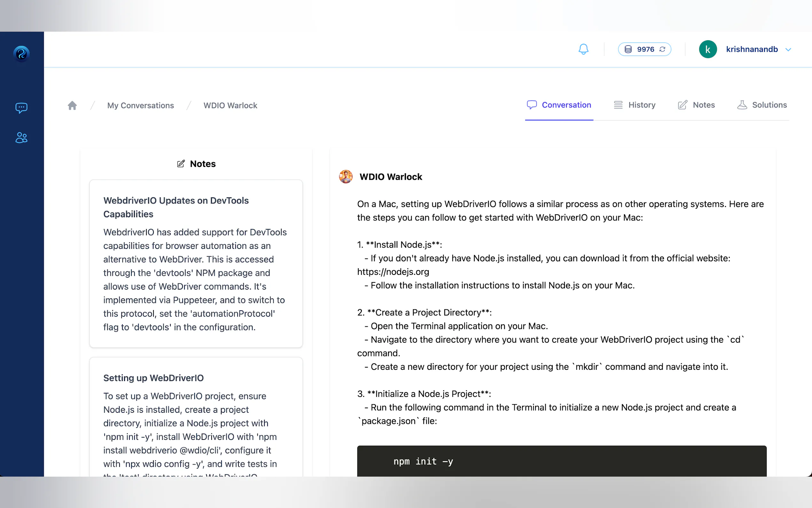
Task: Click the https://nodejs.org text
Action: click(x=393, y=272)
